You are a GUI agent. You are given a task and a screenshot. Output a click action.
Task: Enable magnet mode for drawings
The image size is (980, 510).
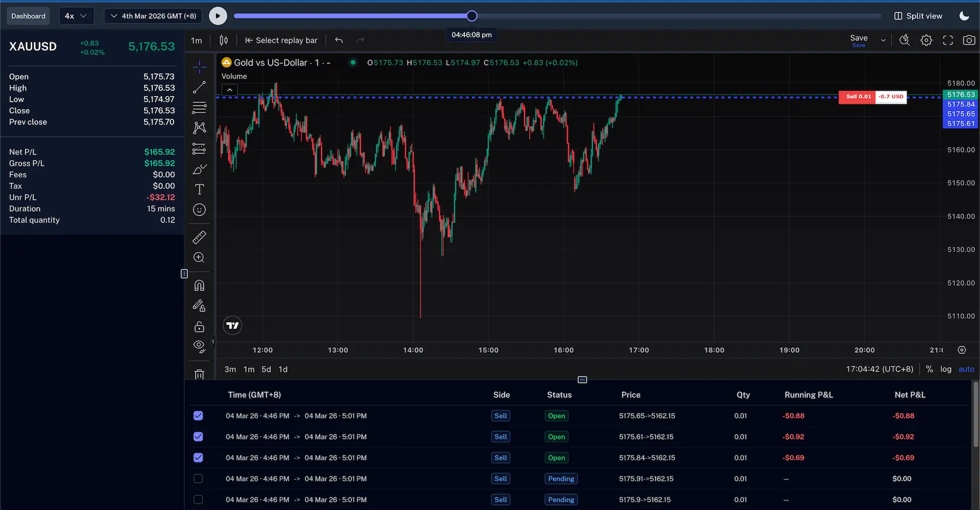tap(199, 285)
